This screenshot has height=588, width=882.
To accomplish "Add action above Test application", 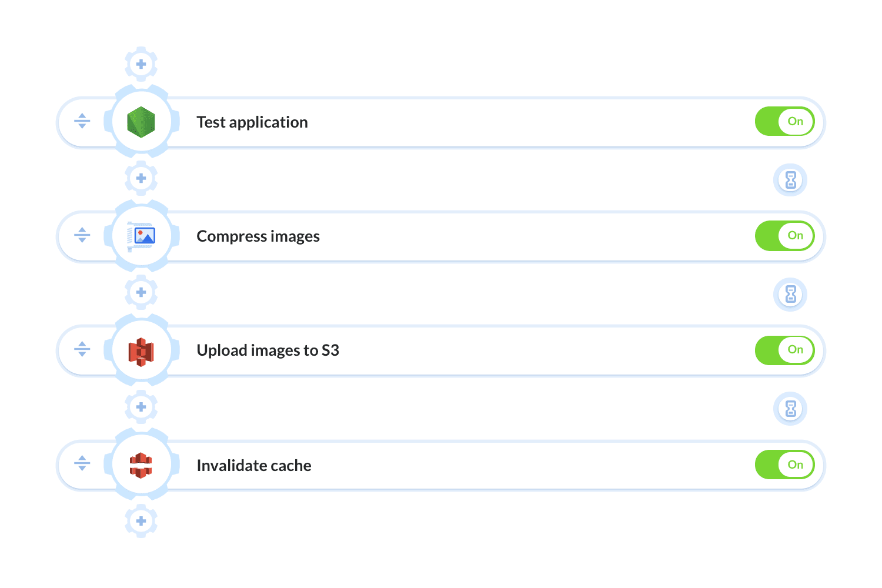I will 141,64.
